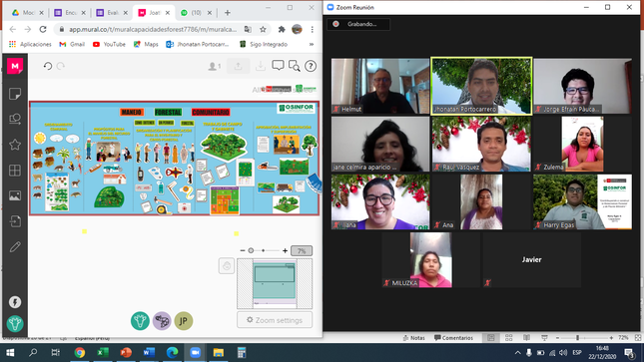Image resolution: width=644 pixels, height=362 pixels.
Task: Open the comments speech bubble icon
Action: pyautogui.click(x=278, y=66)
